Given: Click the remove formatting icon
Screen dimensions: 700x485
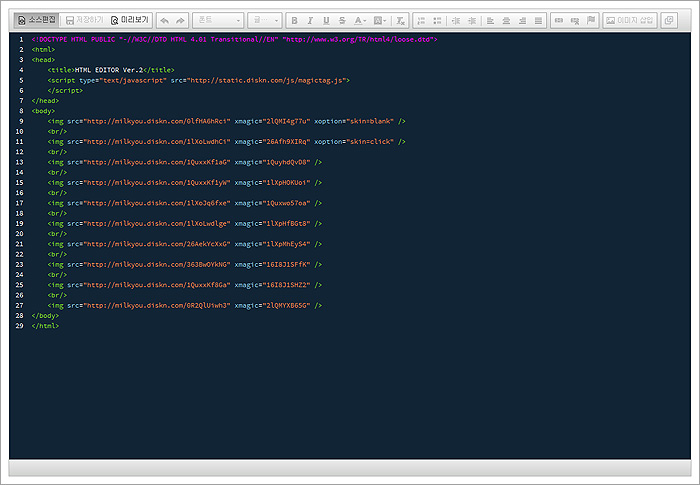Looking at the screenshot, I should click(x=400, y=21).
